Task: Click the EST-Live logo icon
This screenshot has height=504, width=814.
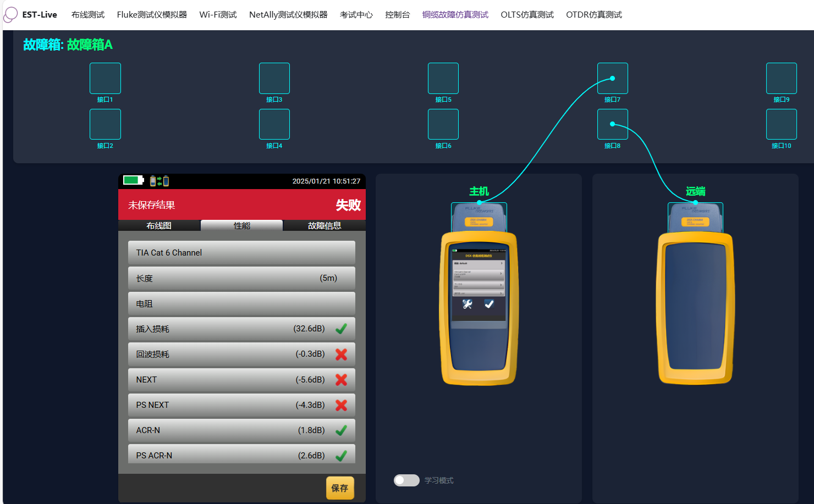Action: (x=10, y=15)
